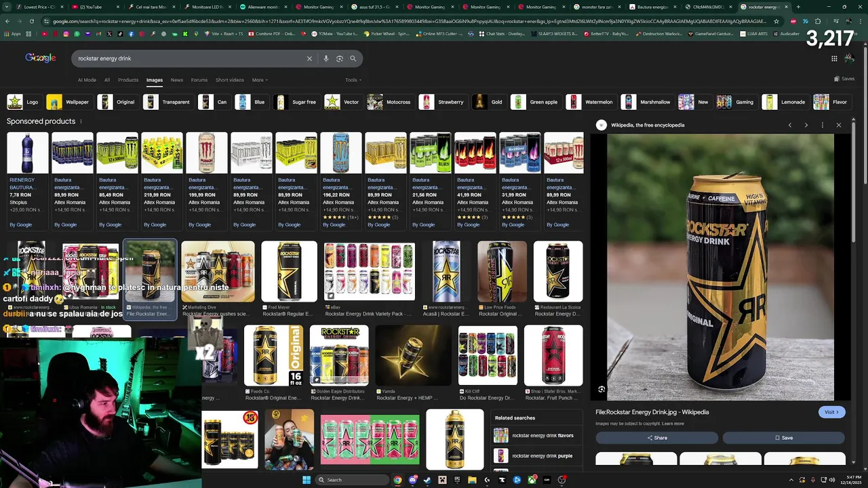The width and height of the screenshot is (868, 488).
Task: Clear the search box with the X icon
Action: point(309,58)
